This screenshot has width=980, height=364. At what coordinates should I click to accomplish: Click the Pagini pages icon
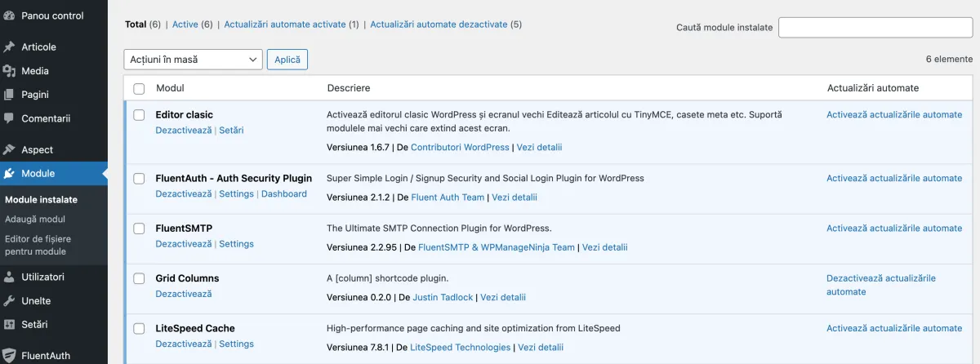9,95
